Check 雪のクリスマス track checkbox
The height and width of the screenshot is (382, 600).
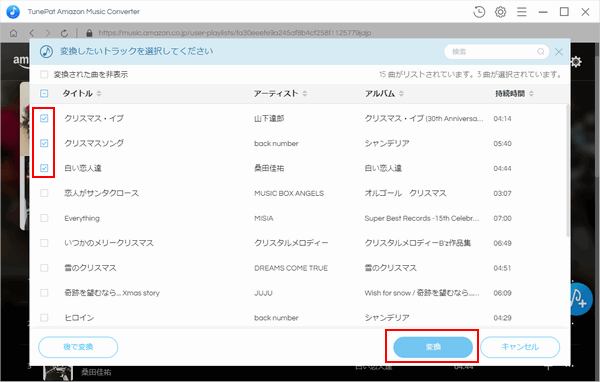(44, 268)
